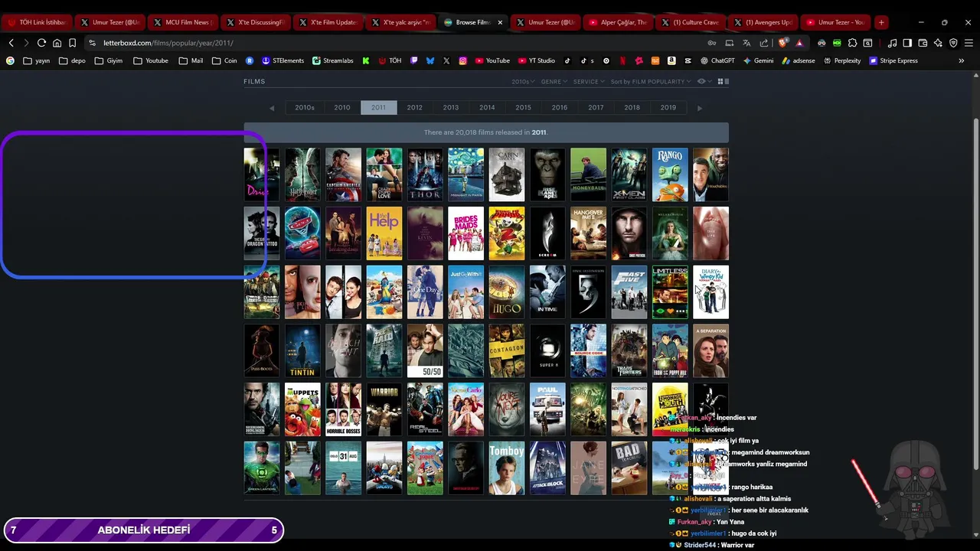Open the Thor film poster
This screenshot has height=551, width=980.
[425, 174]
